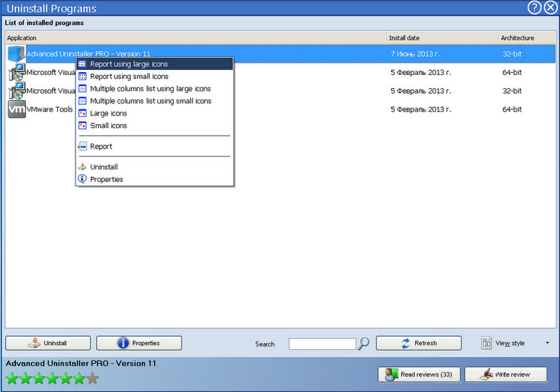Click the 'Small icons' menu icon
The width and height of the screenshot is (560, 392).
[83, 126]
